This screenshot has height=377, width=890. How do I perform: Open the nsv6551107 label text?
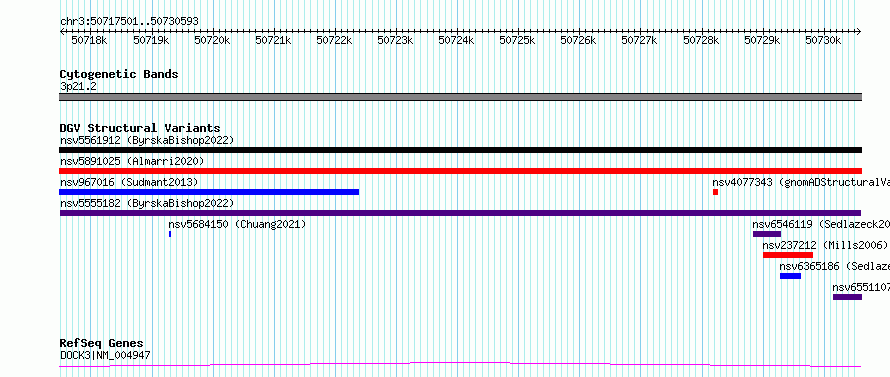point(861,287)
